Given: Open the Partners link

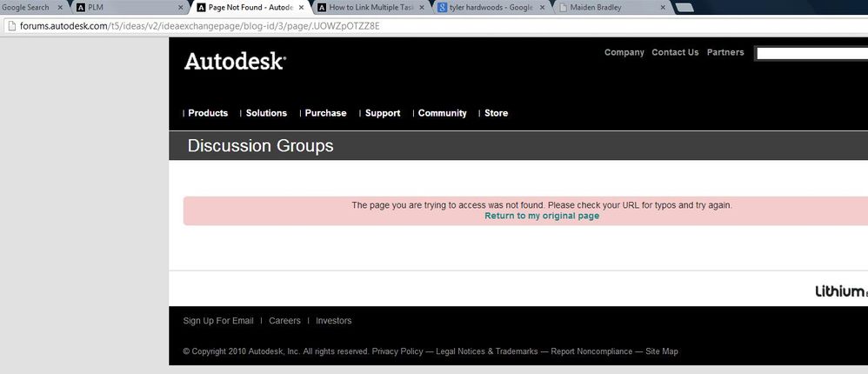Looking at the screenshot, I should click(725, 52).
